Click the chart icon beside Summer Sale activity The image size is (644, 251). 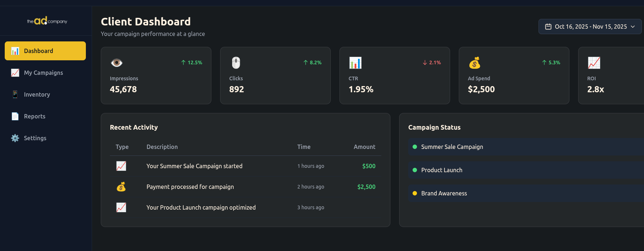click(x=121, y=166)
